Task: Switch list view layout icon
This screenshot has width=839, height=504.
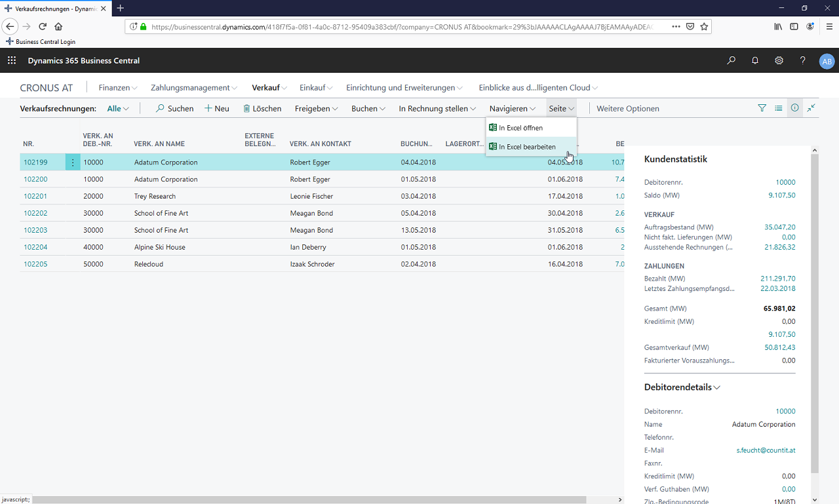Action: coord(779,108)
